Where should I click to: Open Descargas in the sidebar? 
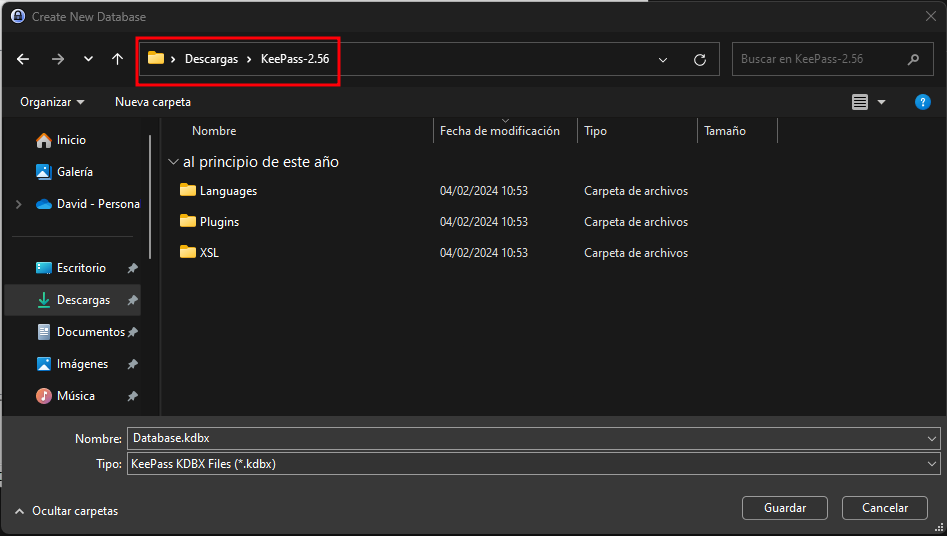(83, 300)
